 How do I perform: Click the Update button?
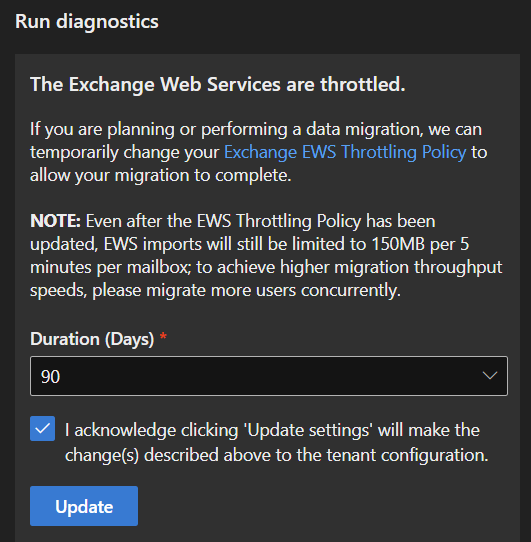click(x=84, y=506)
